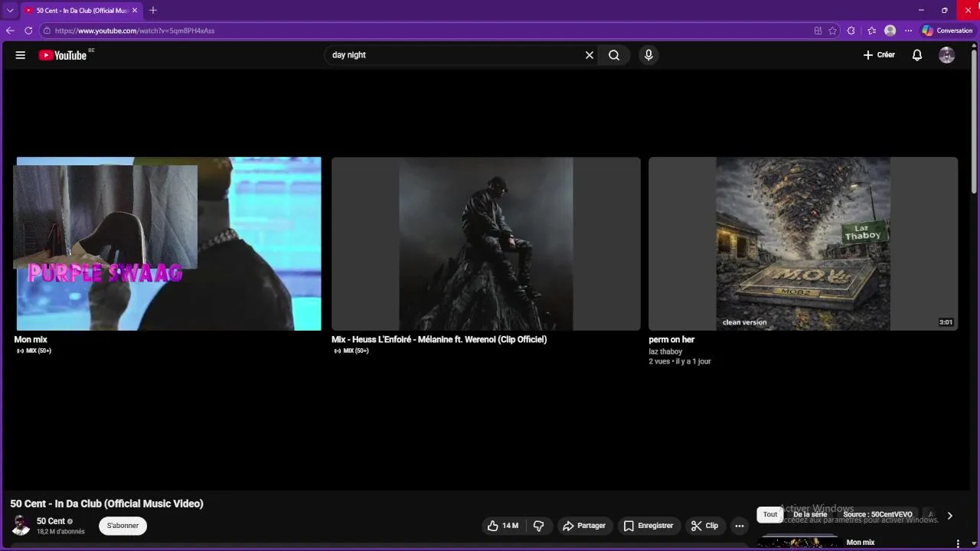
Task: Go to the YouTube home logo
Action: click(x=63, y=55)
